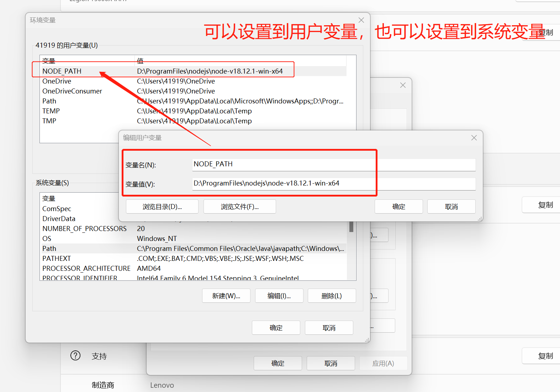560x392 pixels.
Task: Close the 环境变量 window
Action: click(361, 20)
